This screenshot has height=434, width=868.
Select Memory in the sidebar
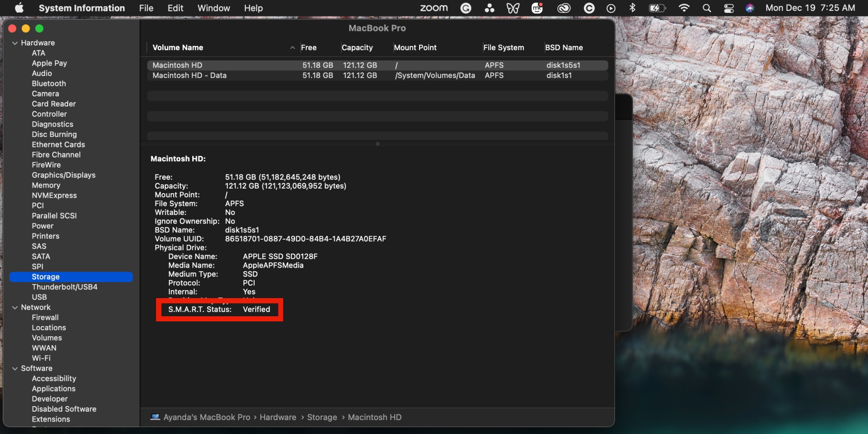(x=46, y=185)
